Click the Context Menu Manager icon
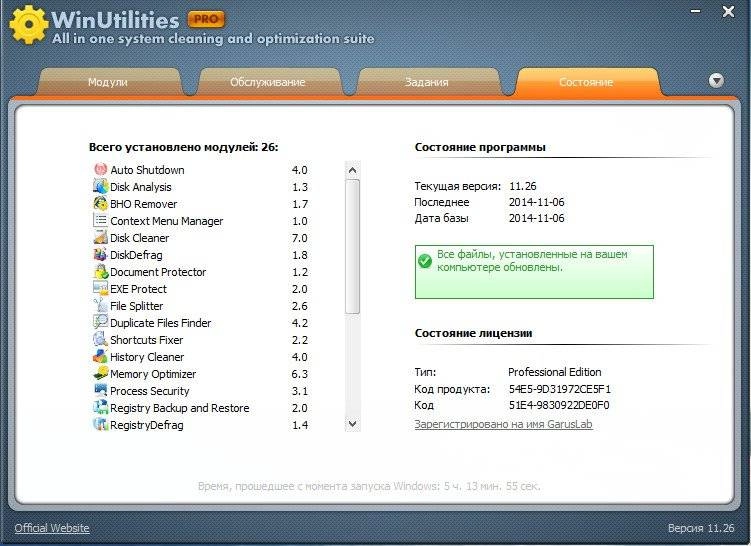751x546 pixels. click(100, 220)
